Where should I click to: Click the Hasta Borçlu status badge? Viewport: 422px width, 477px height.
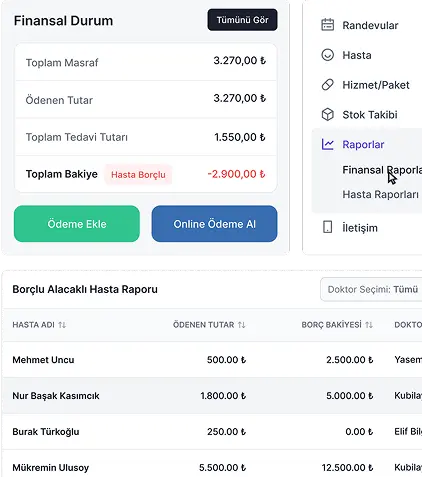click(x=138, y=175)
